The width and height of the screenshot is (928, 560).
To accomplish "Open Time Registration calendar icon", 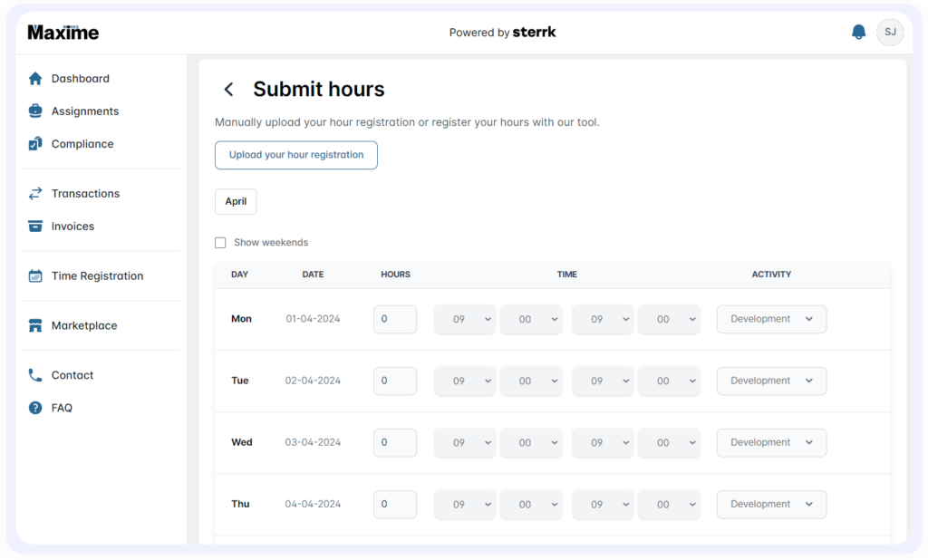I will tap(35, 276).
